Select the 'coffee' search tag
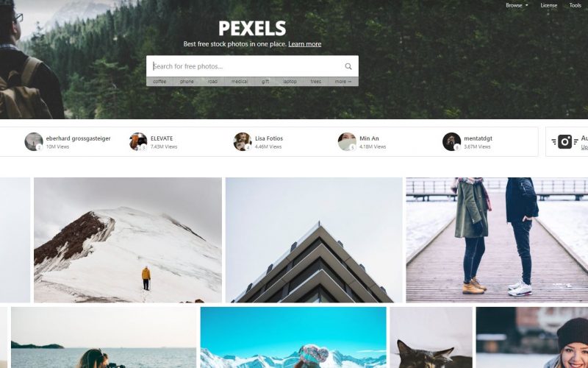588x368 pixels. point(159,82)
